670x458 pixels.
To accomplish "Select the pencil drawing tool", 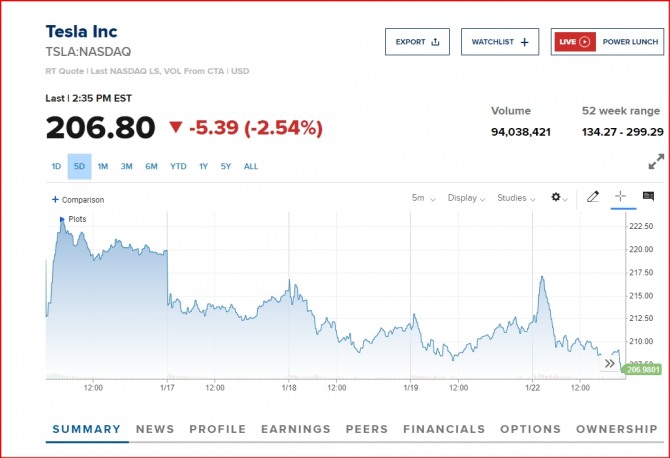I will pos(592,197).
